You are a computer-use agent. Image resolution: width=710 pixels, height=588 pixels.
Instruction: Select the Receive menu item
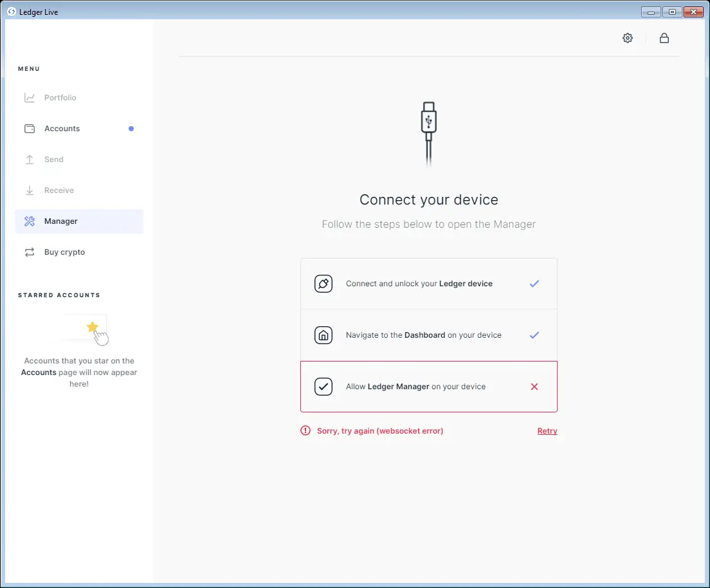(x=79, y=190)
